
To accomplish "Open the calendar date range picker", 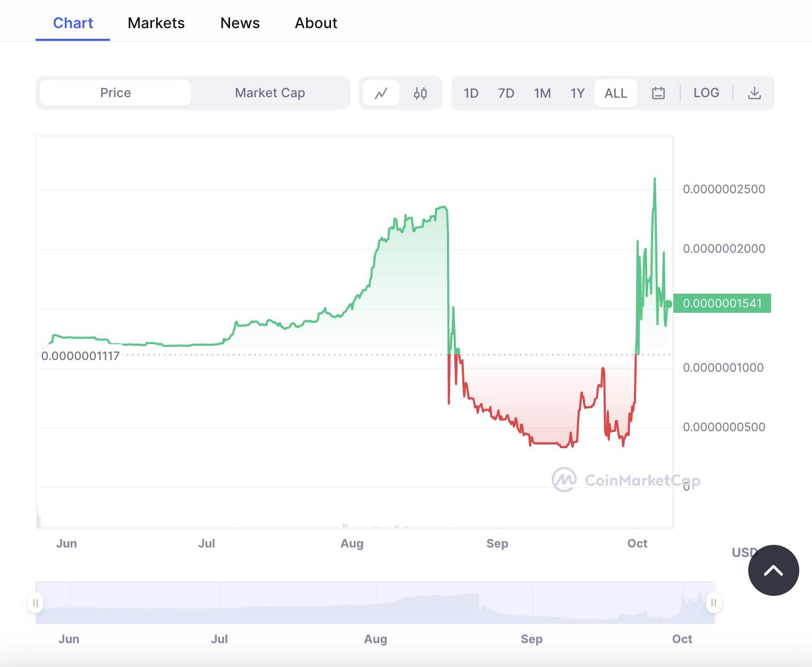I will [658, 93].
